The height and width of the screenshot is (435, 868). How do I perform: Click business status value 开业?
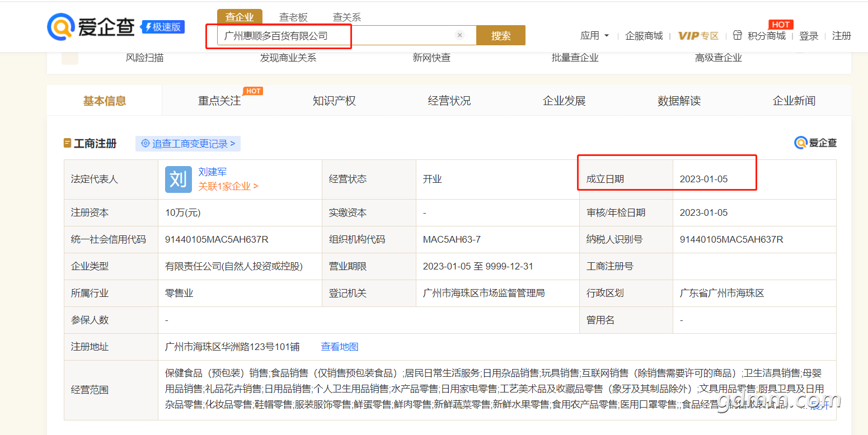(433, 179)
